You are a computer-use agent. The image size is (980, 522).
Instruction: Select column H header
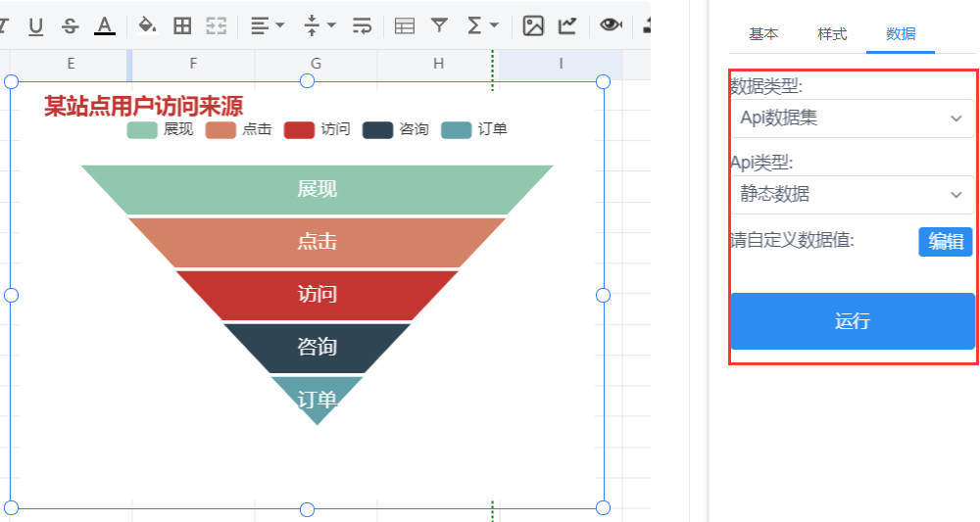click(x=438, y=64)
